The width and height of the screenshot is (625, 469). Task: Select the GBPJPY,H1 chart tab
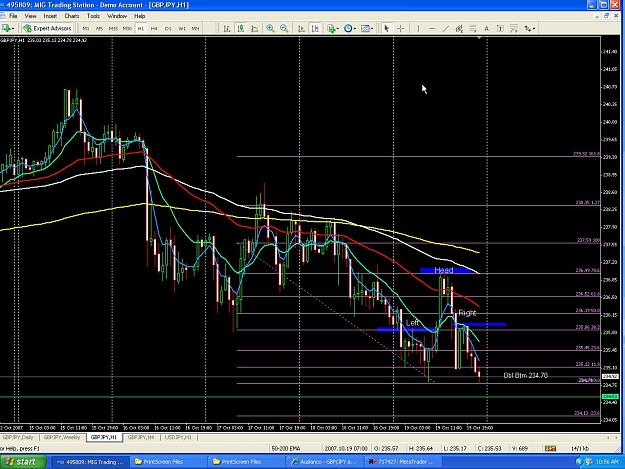(x=104, y=438)
